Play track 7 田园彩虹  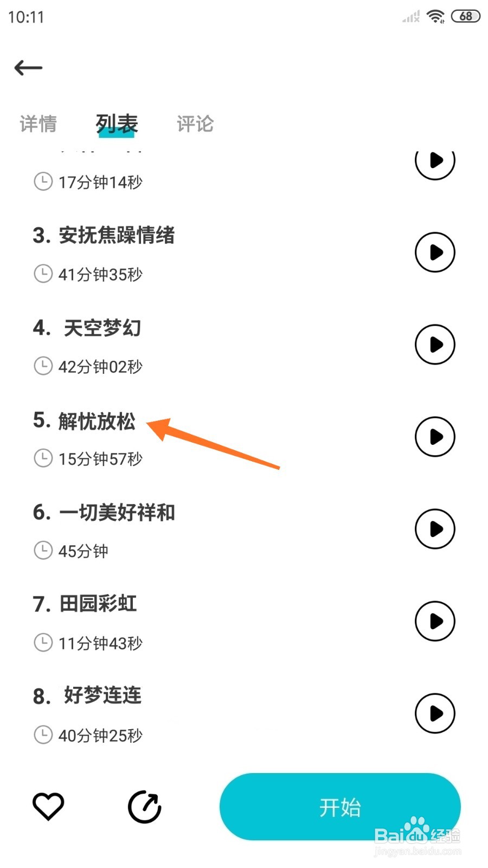[435, 621]
